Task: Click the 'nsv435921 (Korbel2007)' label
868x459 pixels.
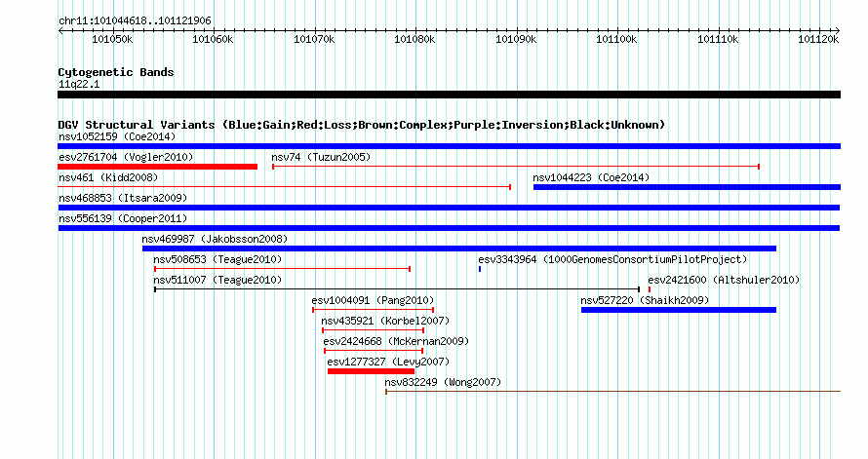Action: tap(385, 321)
